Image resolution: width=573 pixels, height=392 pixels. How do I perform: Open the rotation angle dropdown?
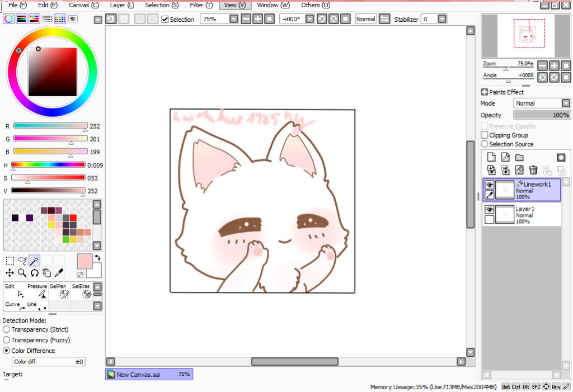coord(309,19)
